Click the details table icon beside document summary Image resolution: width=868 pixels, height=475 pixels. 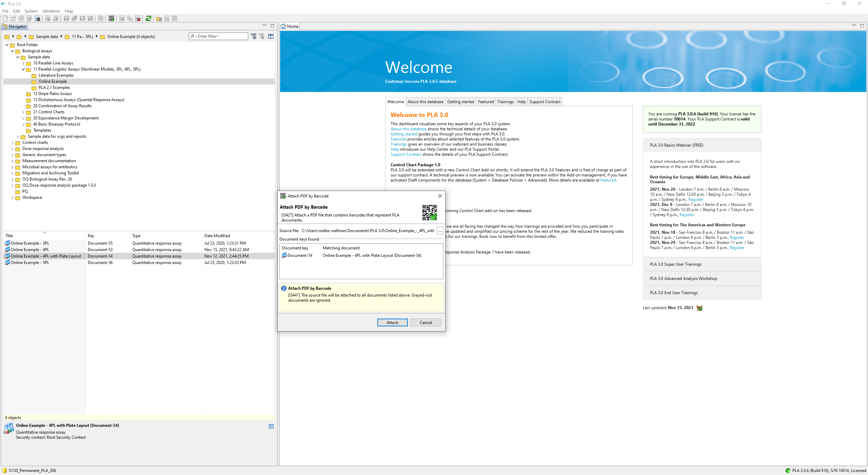click(271, 426)
